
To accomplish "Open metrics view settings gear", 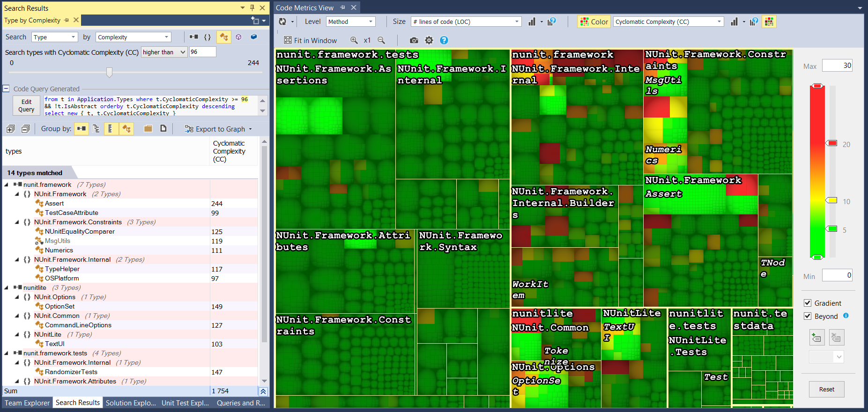I will pyautogui.click(x=429, y=40).
